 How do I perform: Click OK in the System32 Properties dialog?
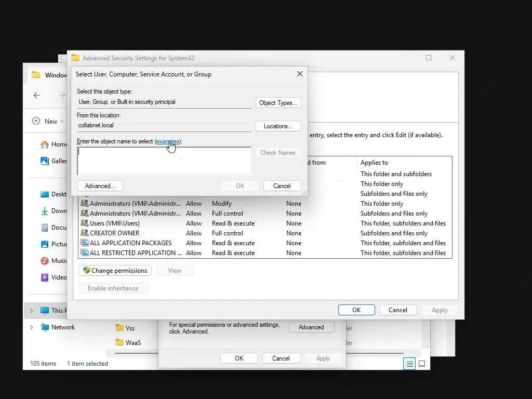click(x=239, y=358)
